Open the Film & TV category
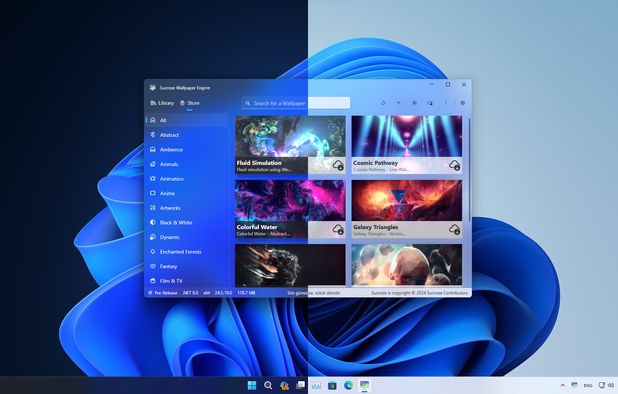618x394 pixels. click(187, 281)
